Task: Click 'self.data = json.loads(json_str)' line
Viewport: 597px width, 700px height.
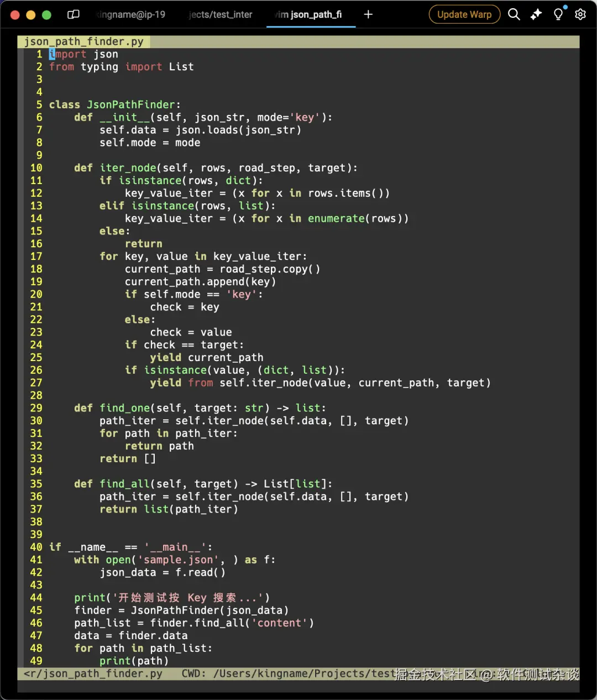Action: click(201, 130)
